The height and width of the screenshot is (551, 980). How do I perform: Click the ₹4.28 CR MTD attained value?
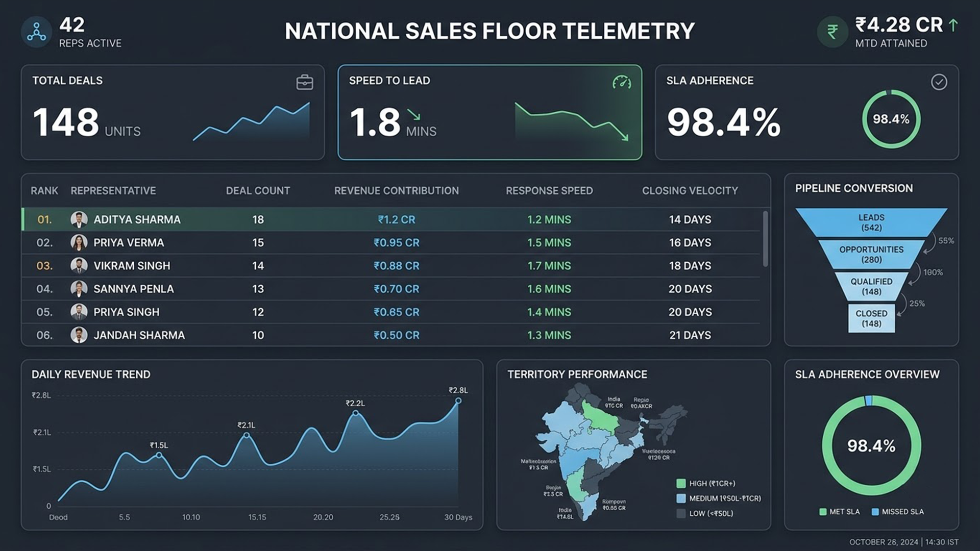899,25
